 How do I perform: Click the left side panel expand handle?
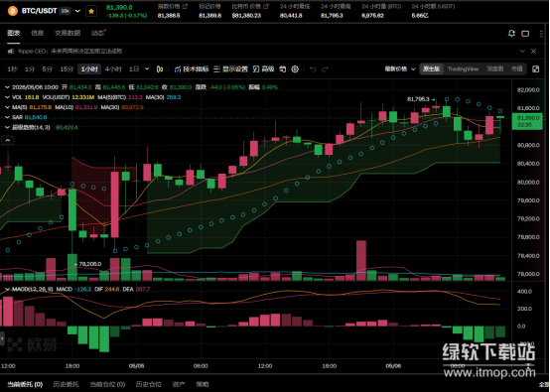click(x=2, y=338)
